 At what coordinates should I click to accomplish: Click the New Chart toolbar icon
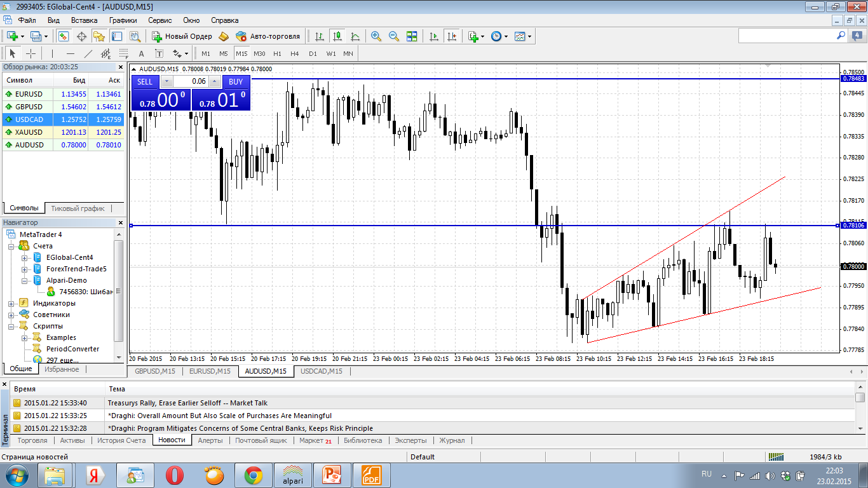(x=12, y=36)
